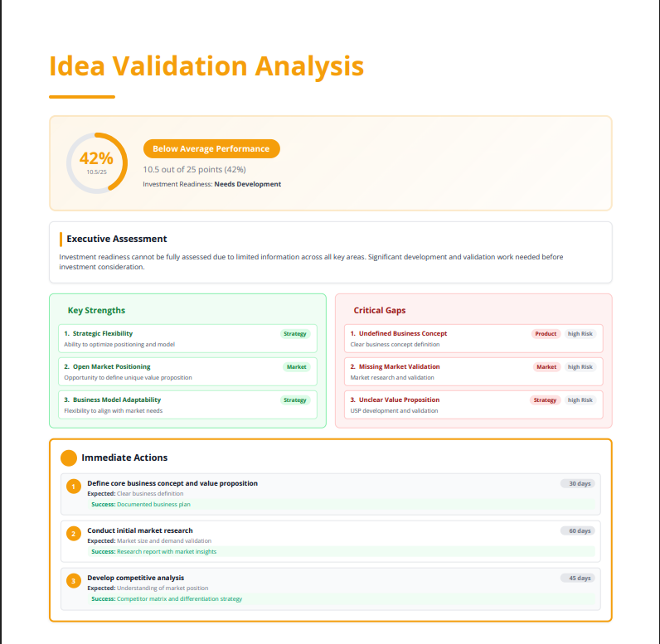Select the number 2 circle for market research action

point(74,534)
